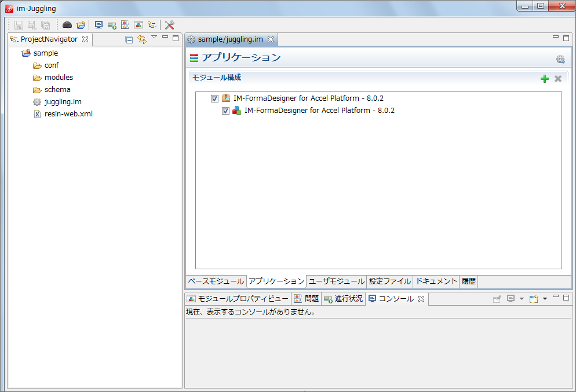This screenshot has height=392, width=576.
Task: Switch to the ベースモジュール tab
Action: tap(216, 281)
